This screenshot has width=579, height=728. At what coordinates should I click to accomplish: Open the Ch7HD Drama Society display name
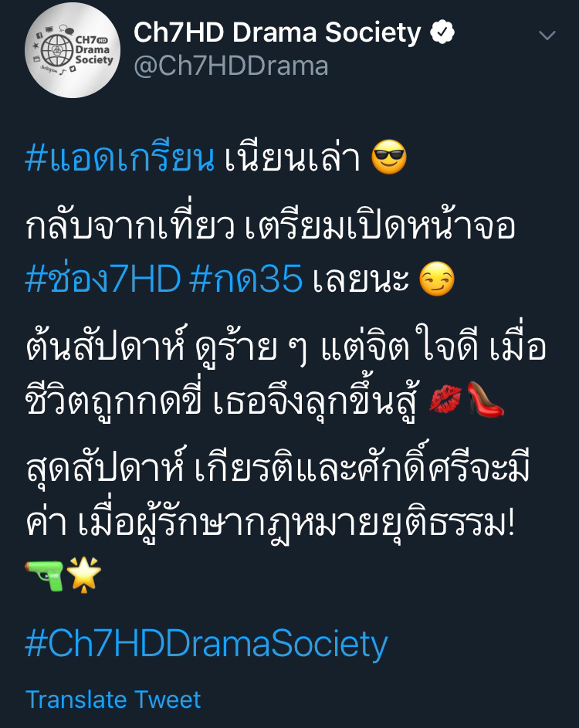pos(277,32)
